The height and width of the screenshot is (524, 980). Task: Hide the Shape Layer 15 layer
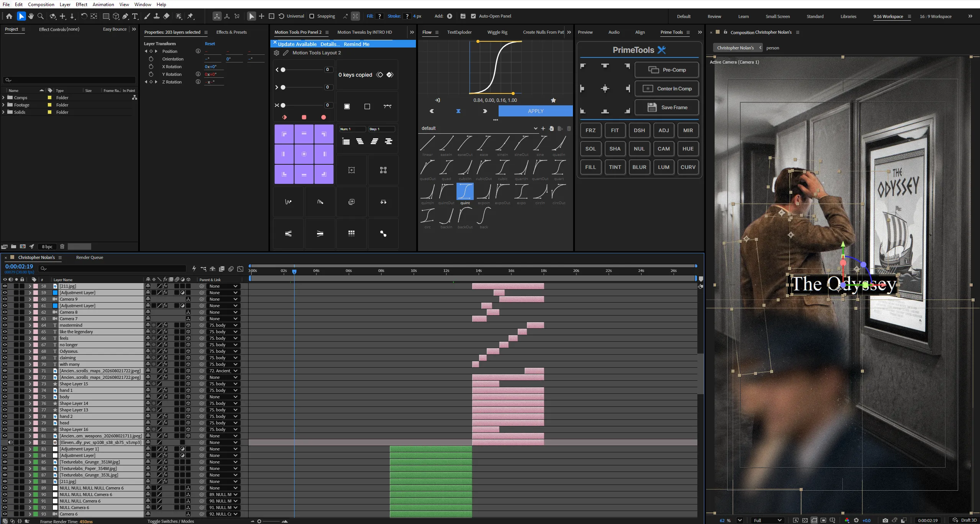(5, 384)
